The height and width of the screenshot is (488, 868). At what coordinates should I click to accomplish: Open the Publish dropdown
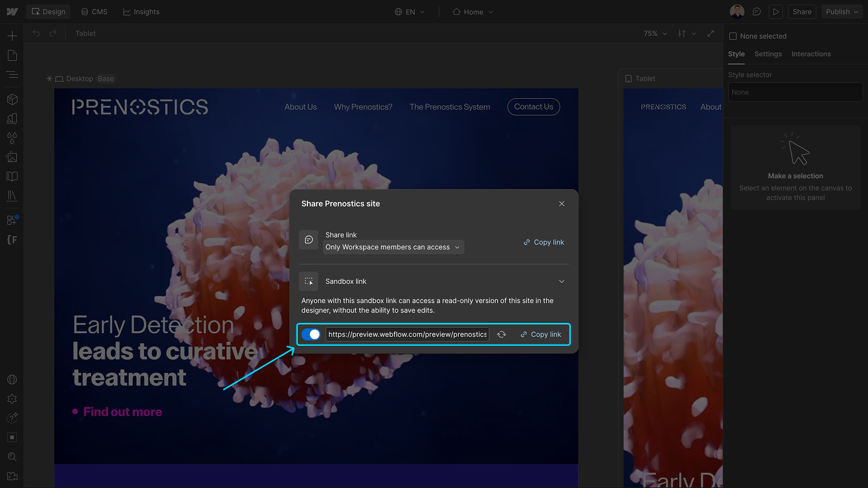pos(842,11)
